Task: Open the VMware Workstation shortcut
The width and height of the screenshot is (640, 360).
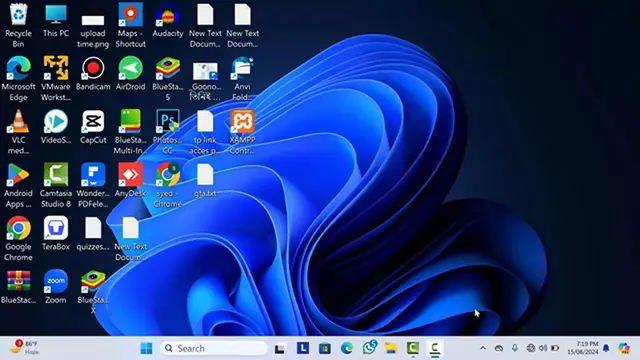Action: 56,78
